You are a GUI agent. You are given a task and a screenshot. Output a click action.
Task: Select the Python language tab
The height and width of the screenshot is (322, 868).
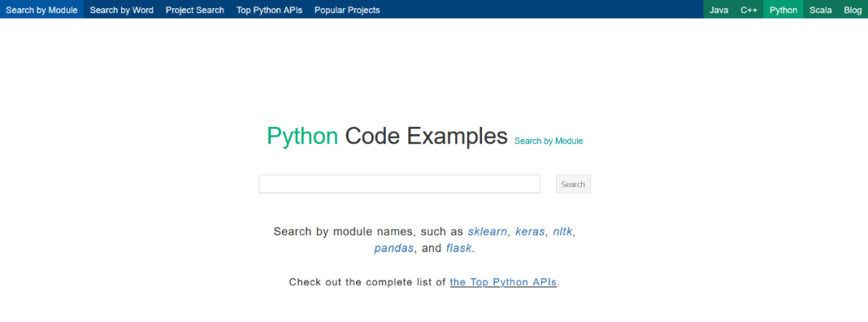coord(783,10)
